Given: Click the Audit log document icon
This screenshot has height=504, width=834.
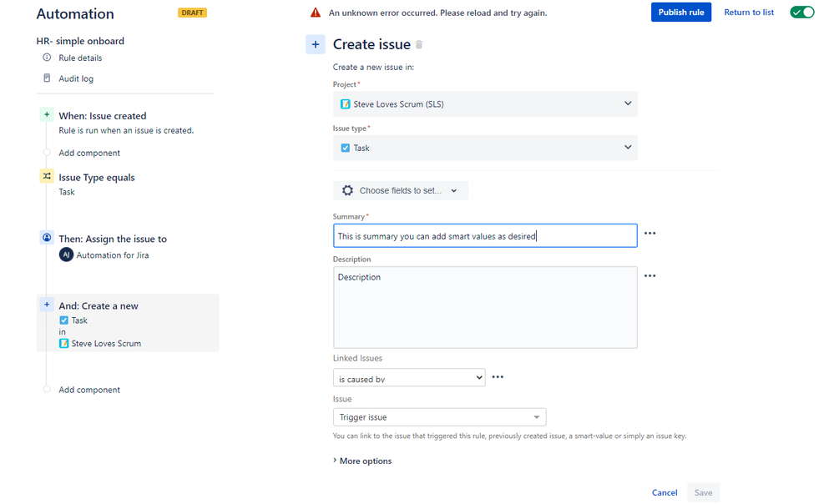Looking at the screenshot, I should [47, 78].
